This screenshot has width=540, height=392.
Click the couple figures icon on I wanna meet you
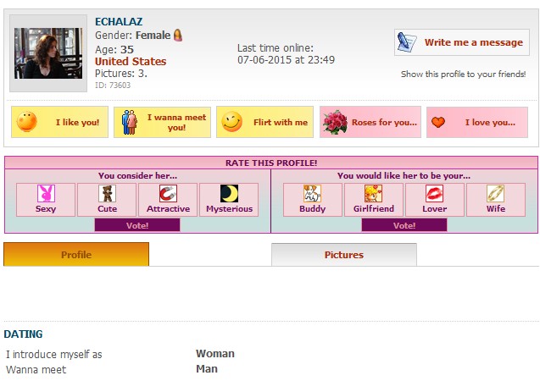tap(130, 122)
